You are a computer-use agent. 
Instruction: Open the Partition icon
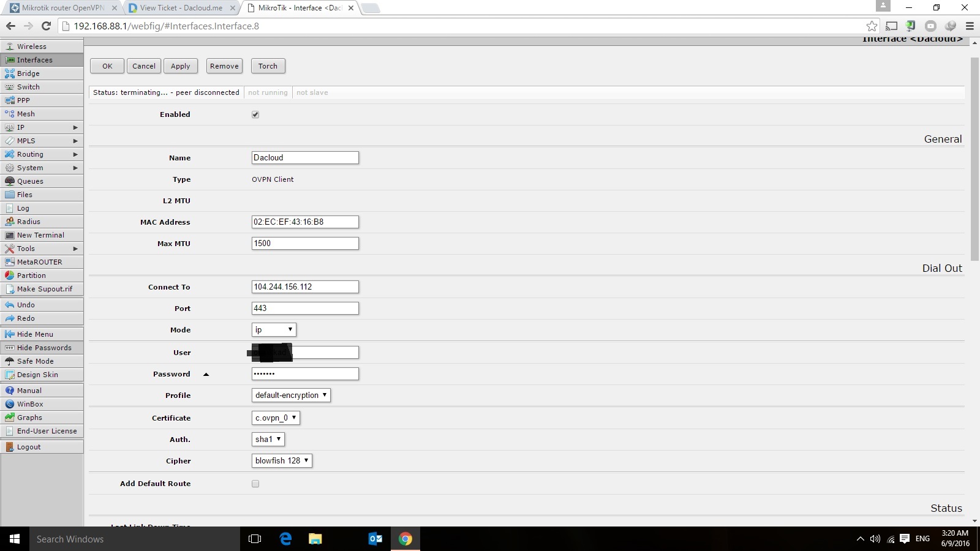click(10, 275)
